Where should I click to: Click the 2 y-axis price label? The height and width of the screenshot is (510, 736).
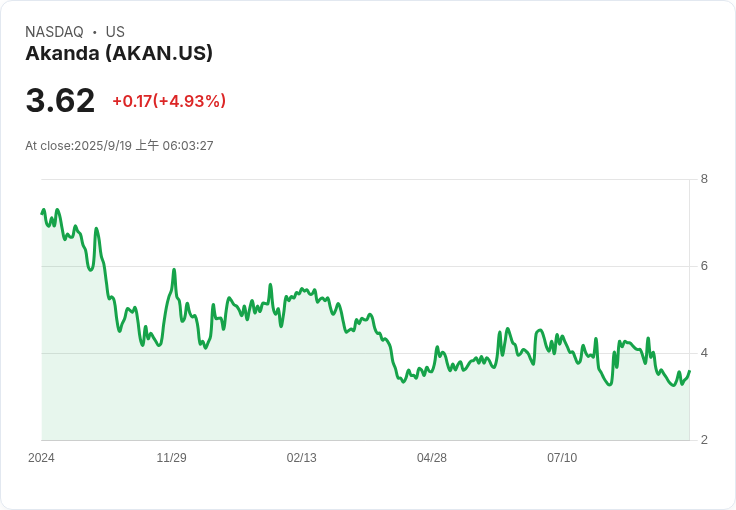point(704,440)
